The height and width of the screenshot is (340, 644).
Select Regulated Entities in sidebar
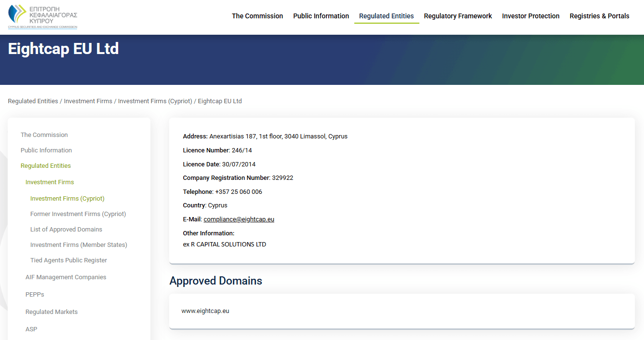point(46,166)
